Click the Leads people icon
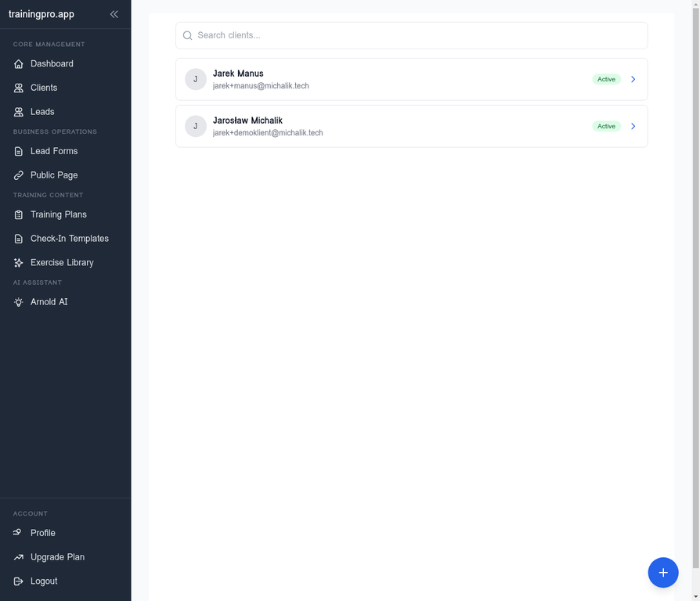The height and width of the screenshot is (601, 700). pyautogui.click(x=19, y=112)
